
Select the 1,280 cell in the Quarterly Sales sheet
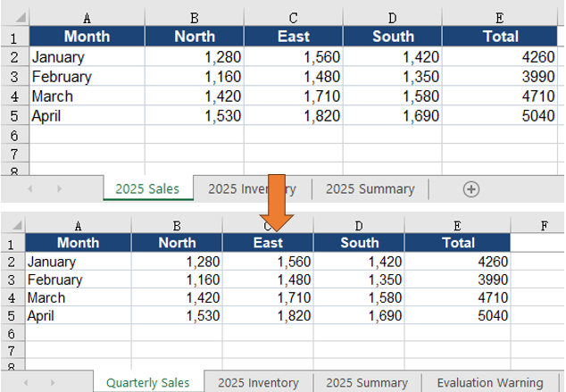(177, 262)
